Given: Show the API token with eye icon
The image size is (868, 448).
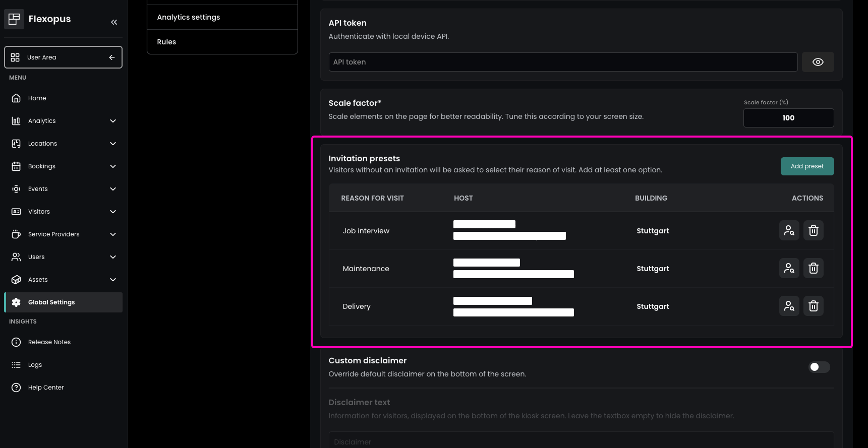Looking at the screenshot, I should coord(818,62).
